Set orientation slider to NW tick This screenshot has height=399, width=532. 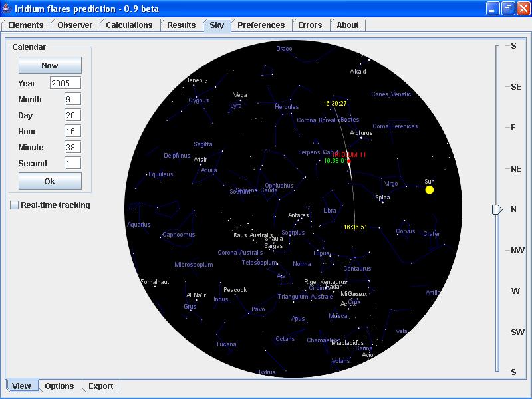[x=497, y=251]
